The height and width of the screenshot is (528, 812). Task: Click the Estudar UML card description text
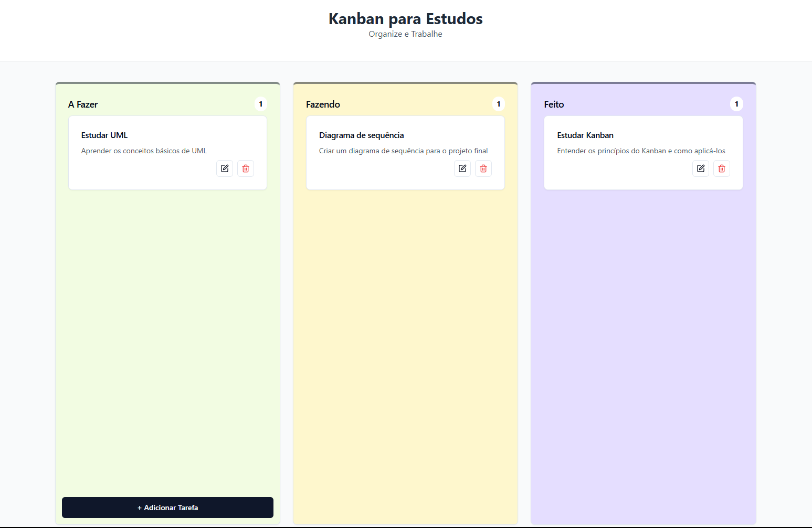pos(144,151)
